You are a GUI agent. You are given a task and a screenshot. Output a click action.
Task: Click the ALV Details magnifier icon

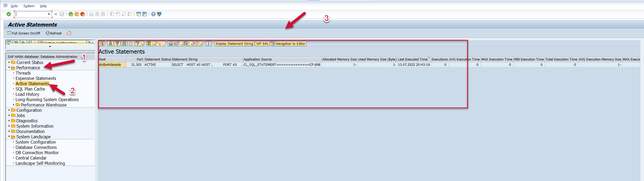point(102,44)
